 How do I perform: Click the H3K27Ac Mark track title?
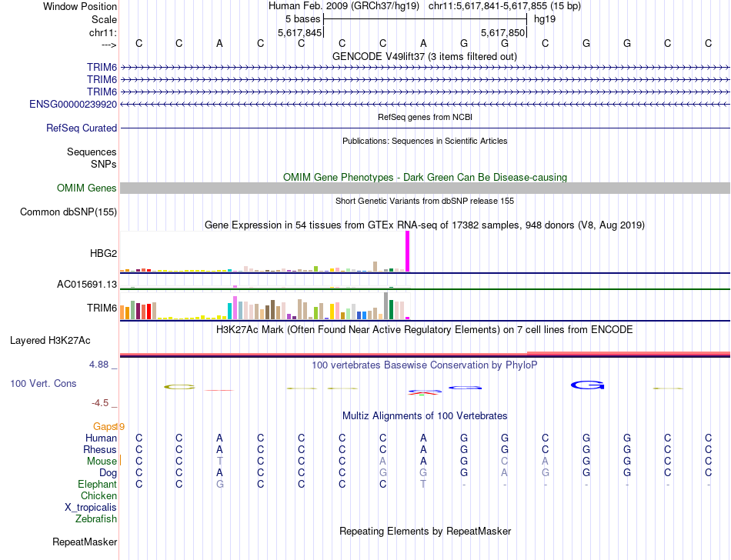(x=425, y=329)
